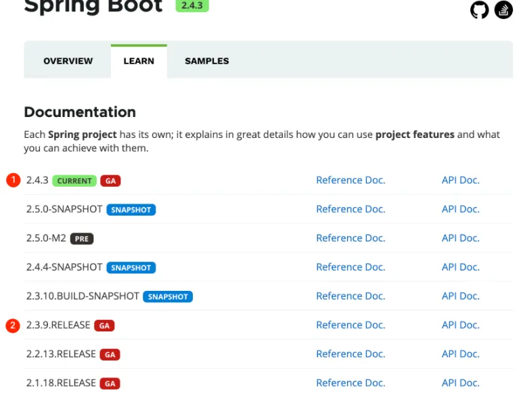This screenshot has height=420, width=517.
Task: Click the SNAPSHOT badge for 2.5.0-SNAPSHOT
Action: pos(131,210)
